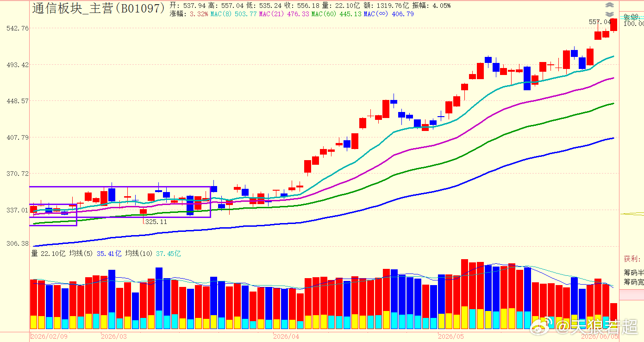Screen dimensions: 644x342
Task: Click the MAC(∞) 406.79 indicator label
Action: [x=389, y=14]
